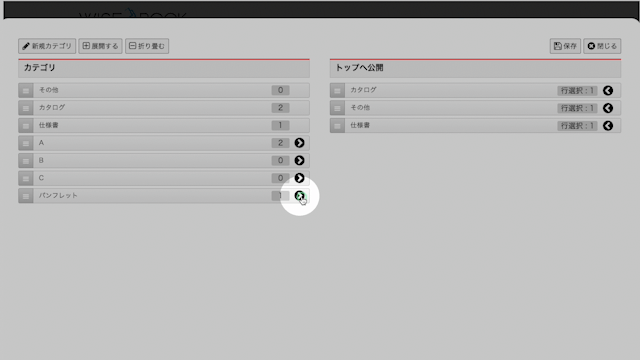Open 行選択：1 selector for カタログ
Image resolution: width=640 pixels, height=360 pixels.
577,90
